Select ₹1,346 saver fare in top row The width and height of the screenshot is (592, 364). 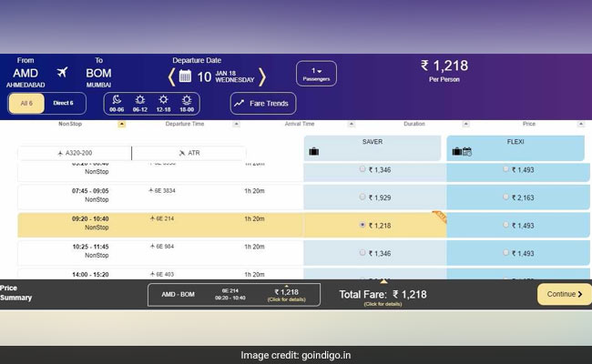click(362, 169)
